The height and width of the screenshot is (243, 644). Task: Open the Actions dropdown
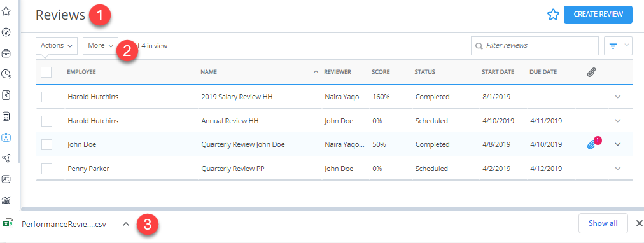(57, 46)
